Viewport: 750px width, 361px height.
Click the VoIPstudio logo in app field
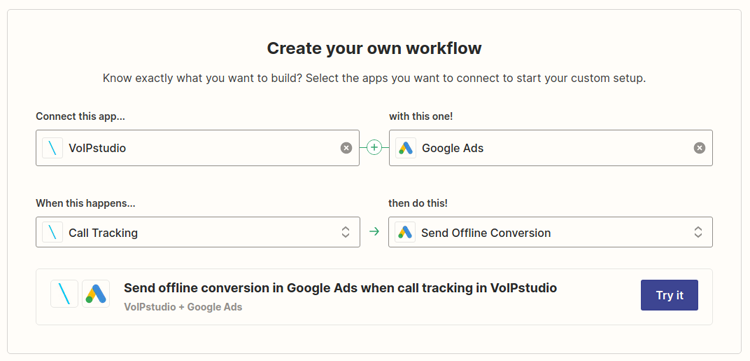(x=53, y=148)
